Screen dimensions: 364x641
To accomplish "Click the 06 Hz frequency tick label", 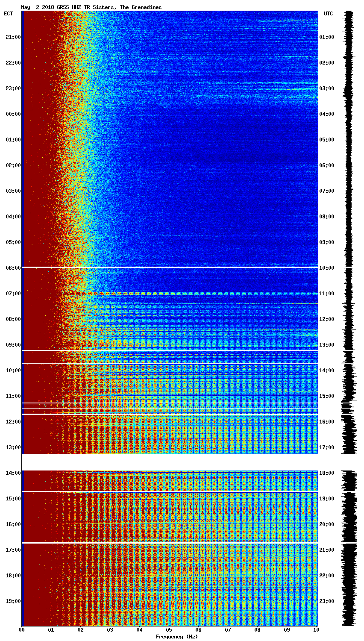I will coord(199,630).
